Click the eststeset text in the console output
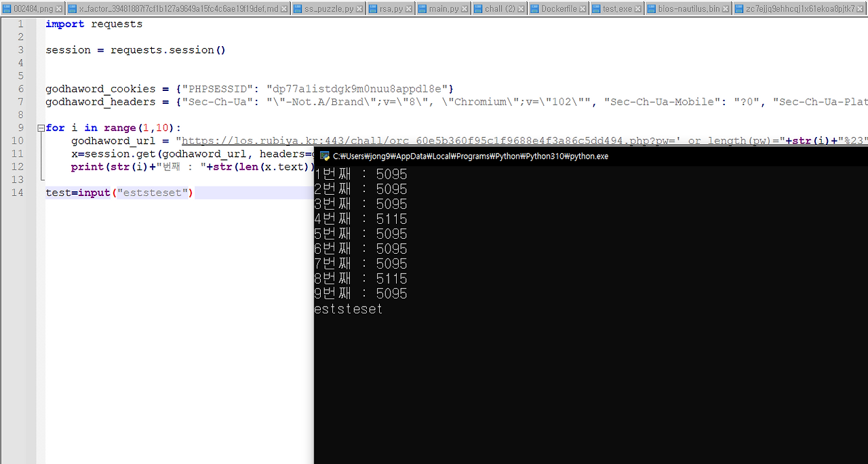The width and height of the screenshot is (868, 464). (348, 308)
